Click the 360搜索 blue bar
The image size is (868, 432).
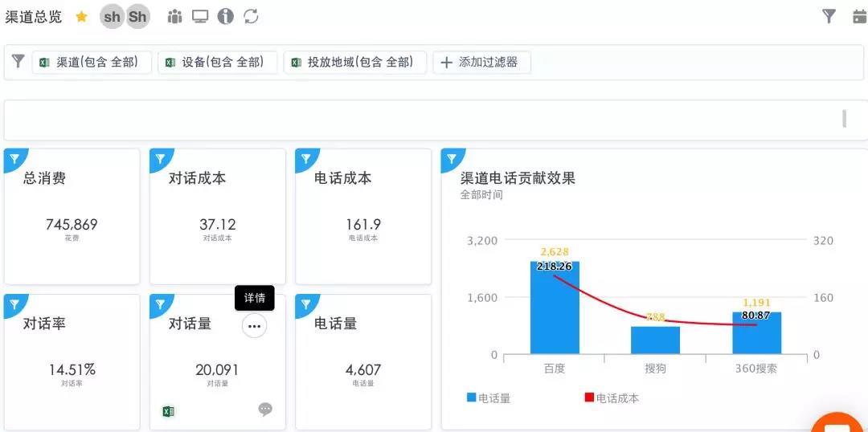pos(757,333)
